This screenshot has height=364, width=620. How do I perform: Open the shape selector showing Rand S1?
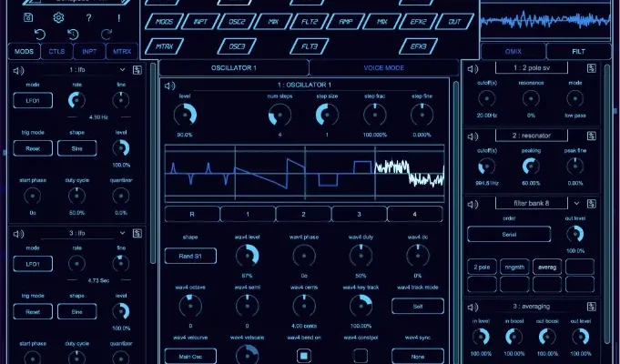pyautogui.click(x=191, y=256)
